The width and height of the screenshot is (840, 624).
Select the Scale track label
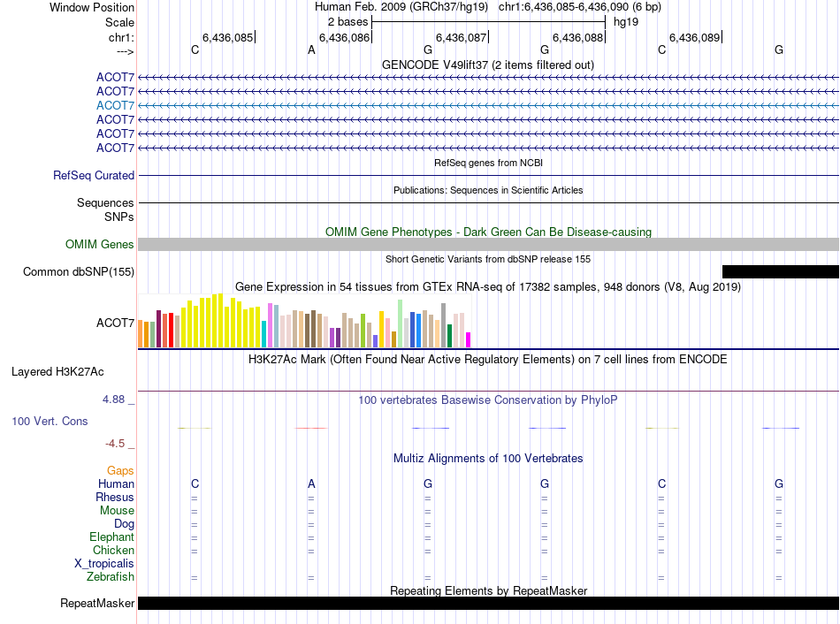119,22
